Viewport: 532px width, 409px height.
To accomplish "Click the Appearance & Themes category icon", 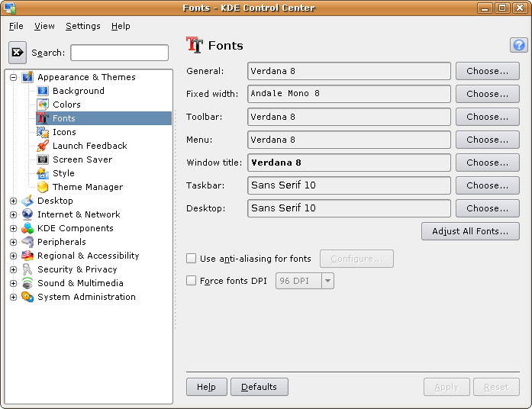I will point(27,77).
